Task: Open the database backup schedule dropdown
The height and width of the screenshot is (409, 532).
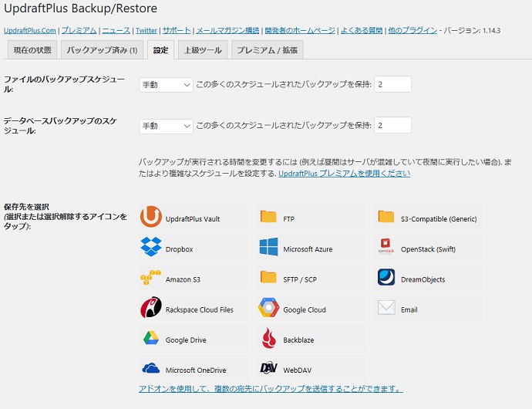Action: [166, 126]
